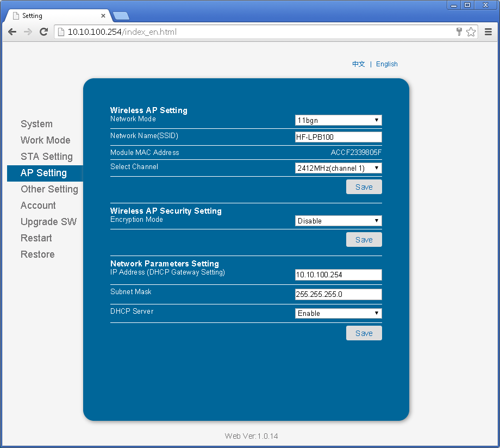This screenshot has height=448, width=500.
Task: Open the Select Channel dropdown
Action: pos(338,168)
